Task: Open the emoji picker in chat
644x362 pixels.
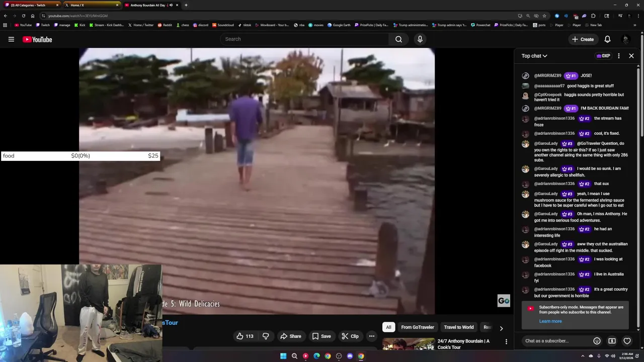Action: (597, 341)
